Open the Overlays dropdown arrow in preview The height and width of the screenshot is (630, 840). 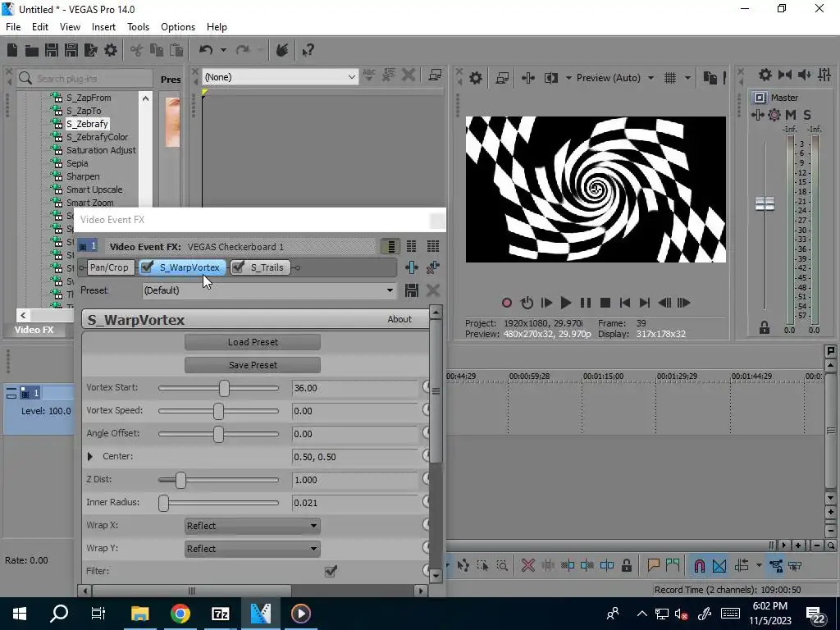[687, 78]
